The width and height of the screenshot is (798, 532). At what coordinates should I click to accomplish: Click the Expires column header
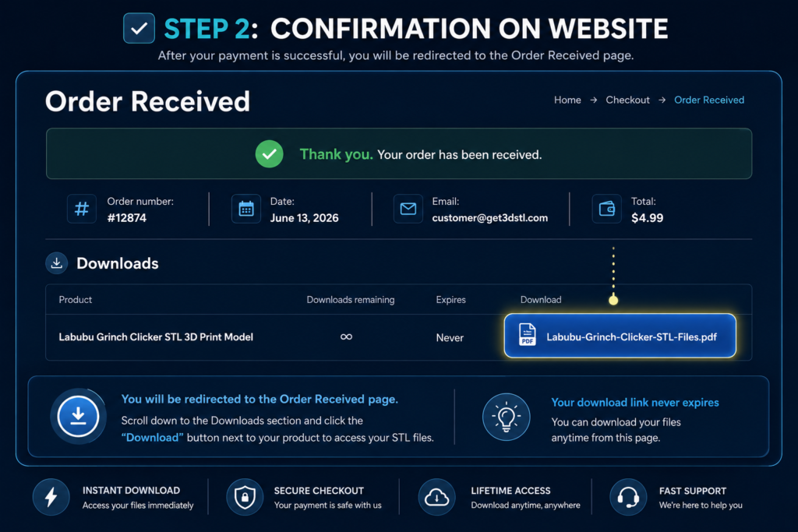coord(450,300)
